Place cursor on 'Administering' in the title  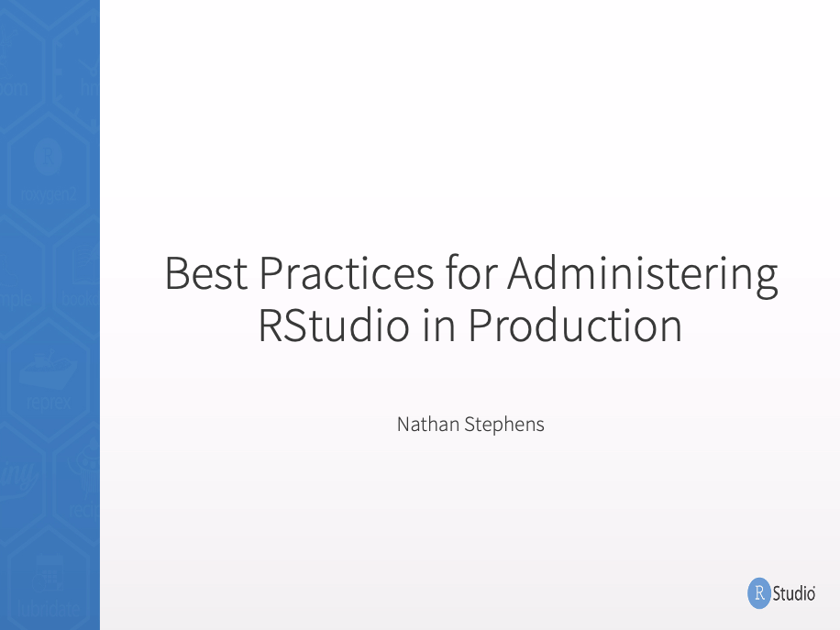(643, 273)
